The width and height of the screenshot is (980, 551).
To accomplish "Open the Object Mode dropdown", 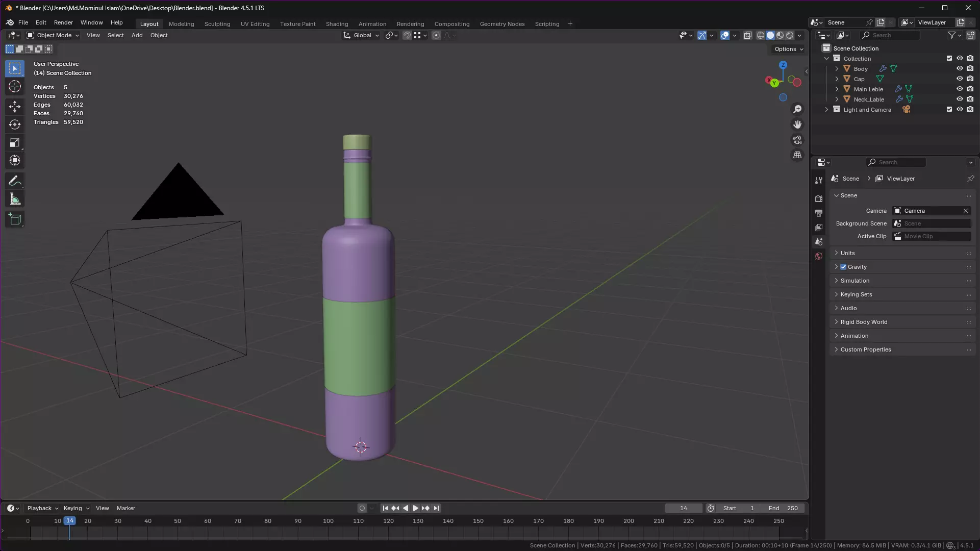I will coord(54,35).
